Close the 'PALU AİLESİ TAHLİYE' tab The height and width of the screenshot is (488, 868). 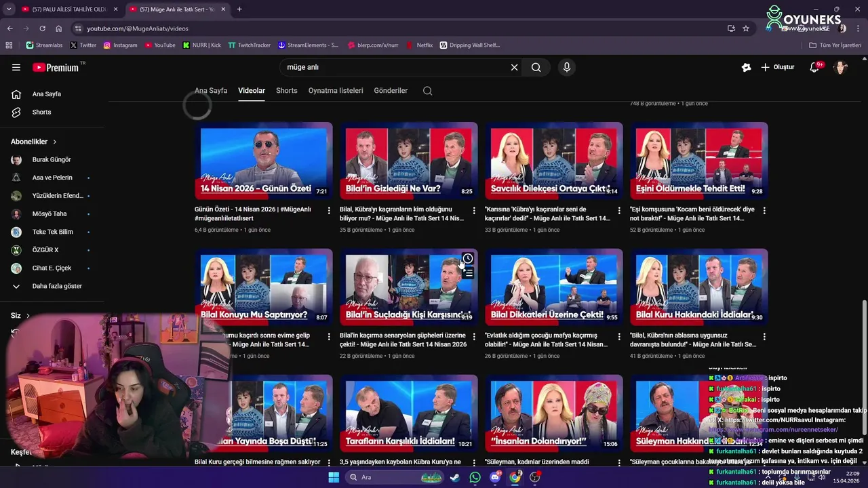(116, 9)
